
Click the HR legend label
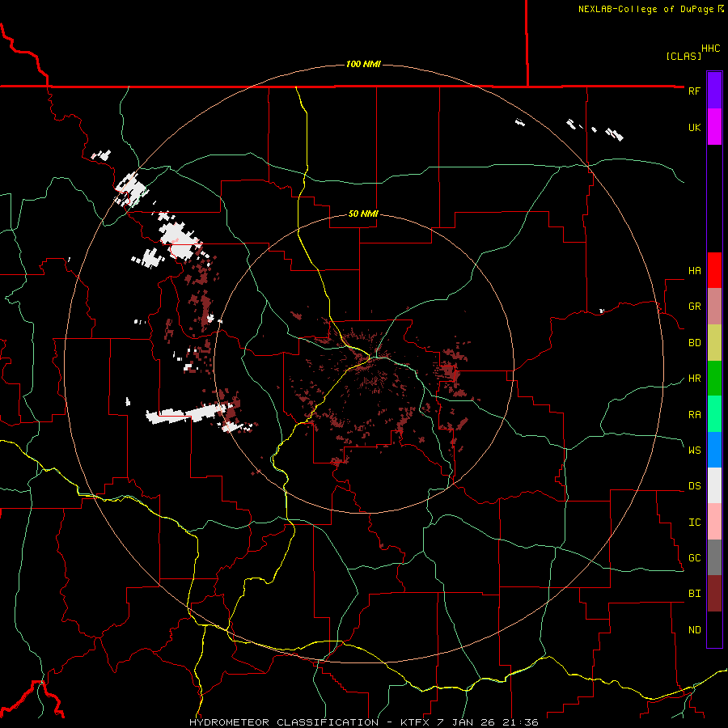click(694, 379)
